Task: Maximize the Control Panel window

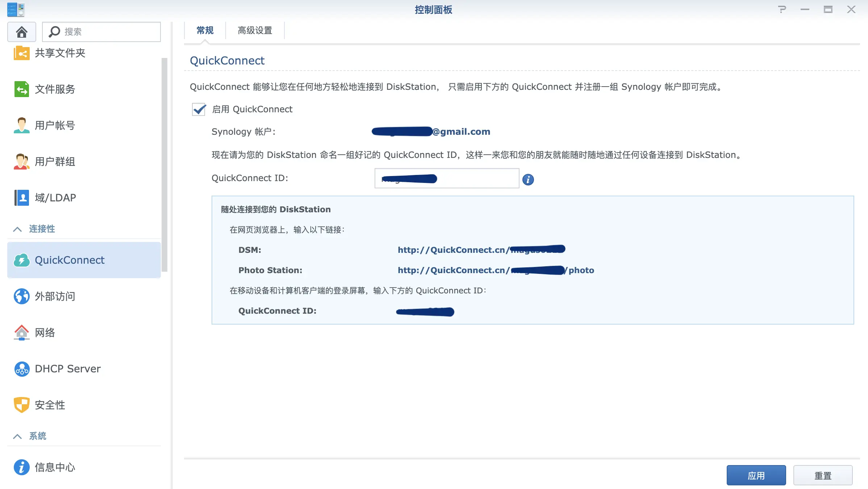Action: 828,9
